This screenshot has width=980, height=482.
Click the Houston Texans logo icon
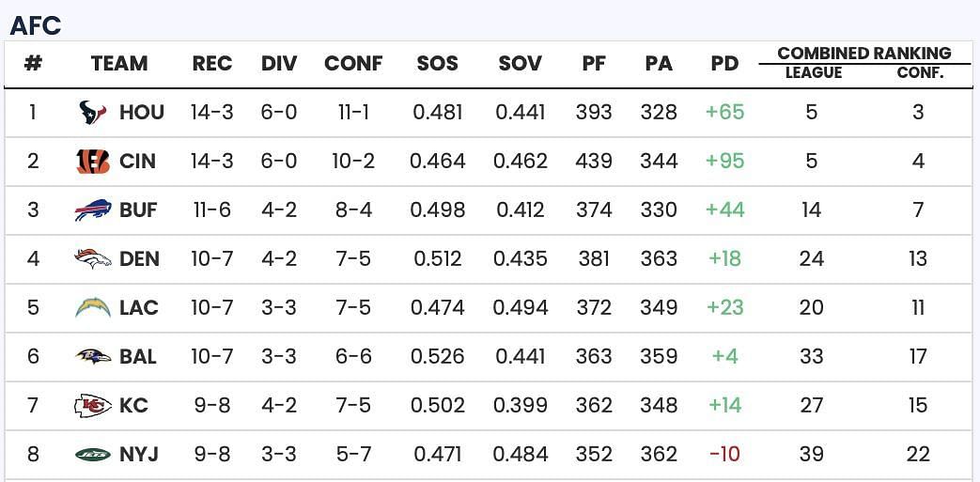coord(93,113)
